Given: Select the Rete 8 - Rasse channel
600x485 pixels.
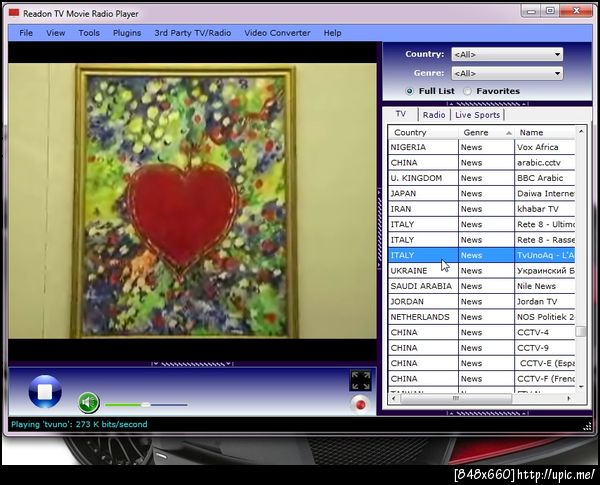Looking at the screenshot, I should coord(481,240).
